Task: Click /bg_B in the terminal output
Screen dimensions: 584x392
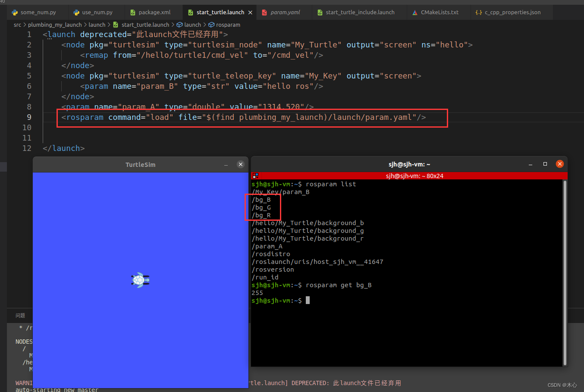Action: pos(261,200)
